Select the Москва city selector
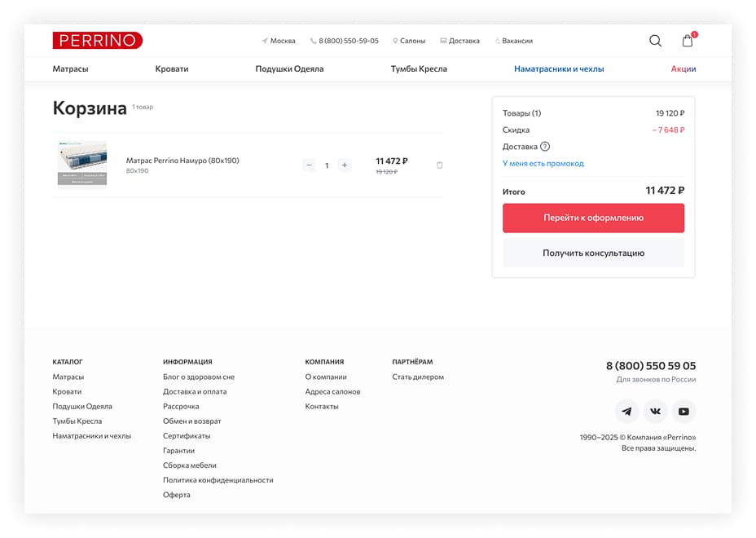 (x=279, y=41)
